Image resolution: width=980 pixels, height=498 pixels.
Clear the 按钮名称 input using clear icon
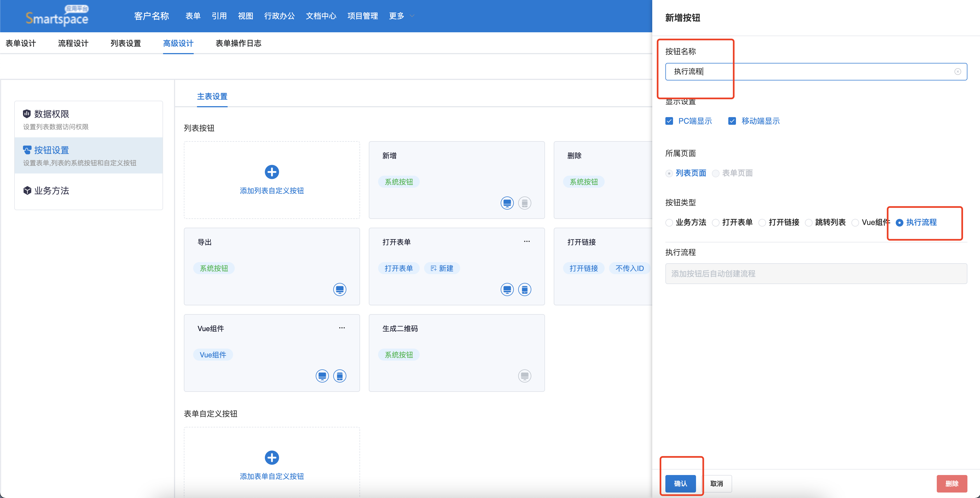coord(958,71)
